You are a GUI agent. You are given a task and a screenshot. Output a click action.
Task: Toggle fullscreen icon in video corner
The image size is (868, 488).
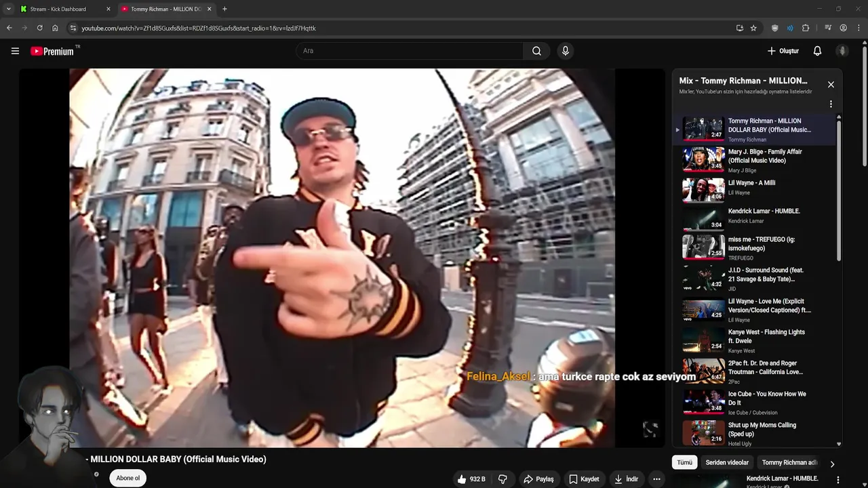pos(650,429)
